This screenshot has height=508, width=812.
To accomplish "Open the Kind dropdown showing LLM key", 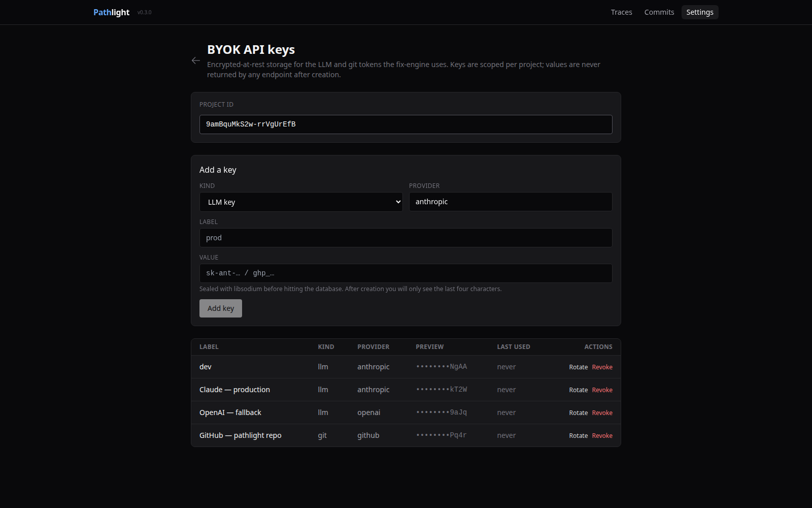I will (301, 202).
